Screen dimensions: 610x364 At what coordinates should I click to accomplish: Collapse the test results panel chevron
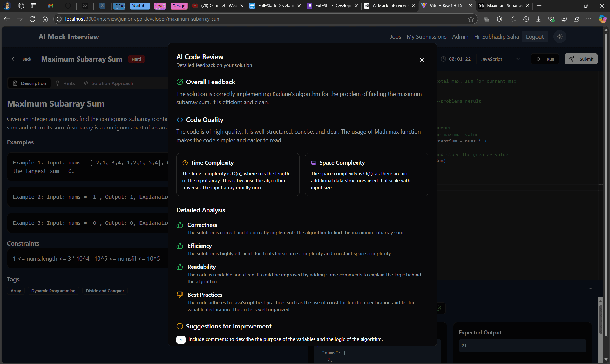point(590,288)
